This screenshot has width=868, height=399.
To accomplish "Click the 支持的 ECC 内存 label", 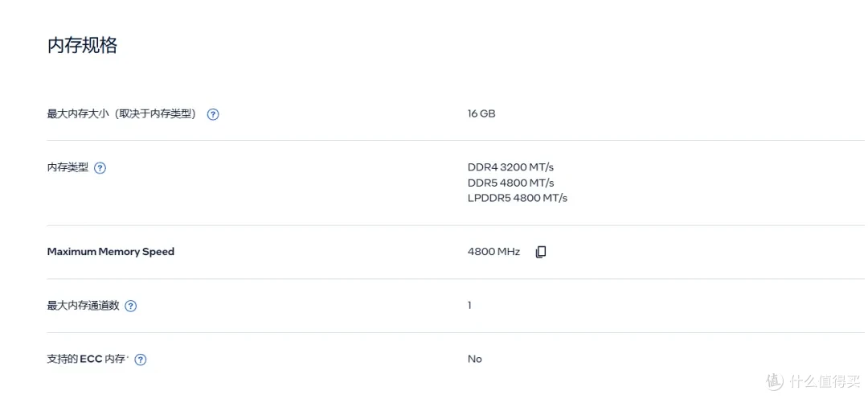I will coord(88,359).
